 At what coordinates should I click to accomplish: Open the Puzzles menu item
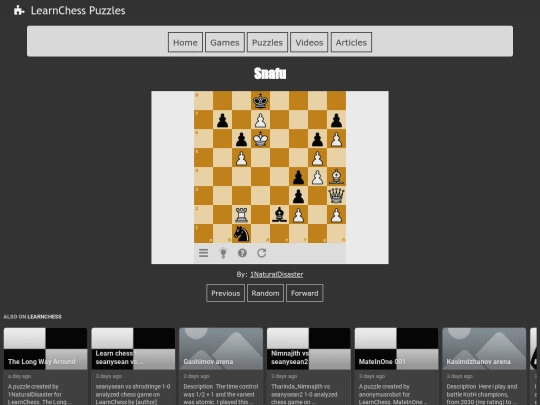[x=267, y=42]
